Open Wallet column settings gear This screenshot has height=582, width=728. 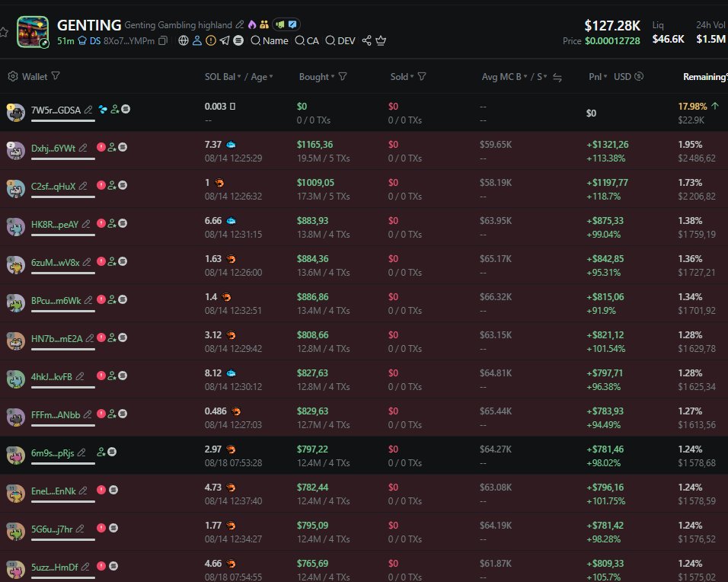[x=13, y=76]
